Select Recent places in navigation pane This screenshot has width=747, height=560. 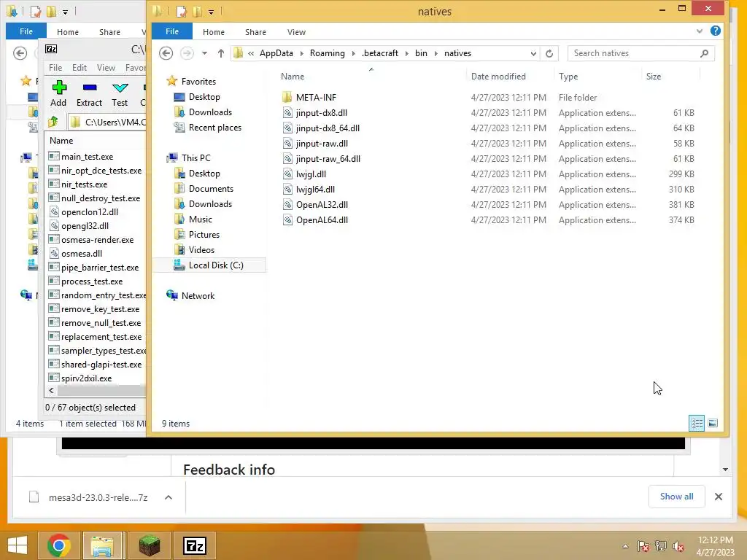pyautogui.click(x=215, y=128)
